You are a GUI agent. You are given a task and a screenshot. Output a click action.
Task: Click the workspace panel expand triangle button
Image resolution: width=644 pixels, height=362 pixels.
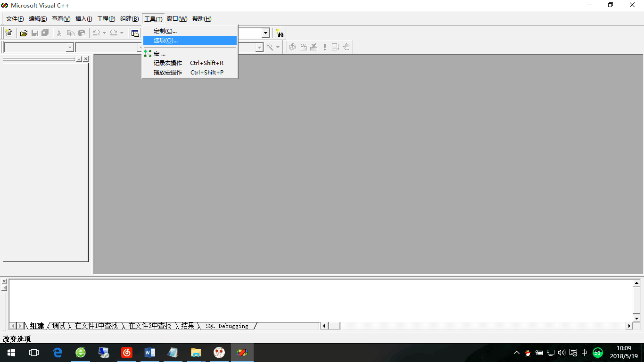79,59
